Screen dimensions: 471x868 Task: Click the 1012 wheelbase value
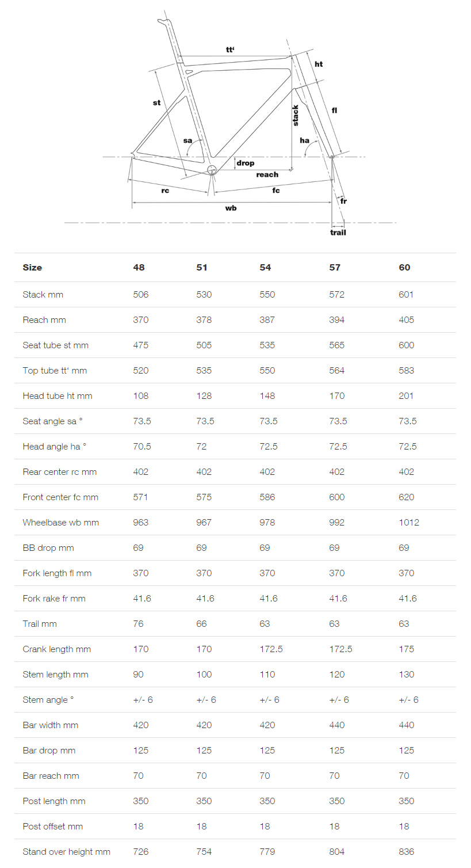[409, 523]
